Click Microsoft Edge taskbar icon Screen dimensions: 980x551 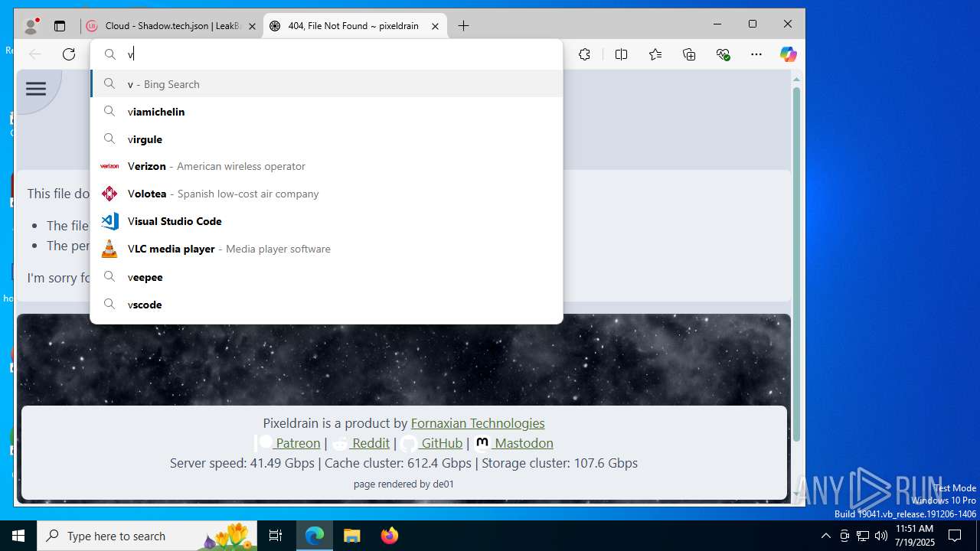click(315, 536)
